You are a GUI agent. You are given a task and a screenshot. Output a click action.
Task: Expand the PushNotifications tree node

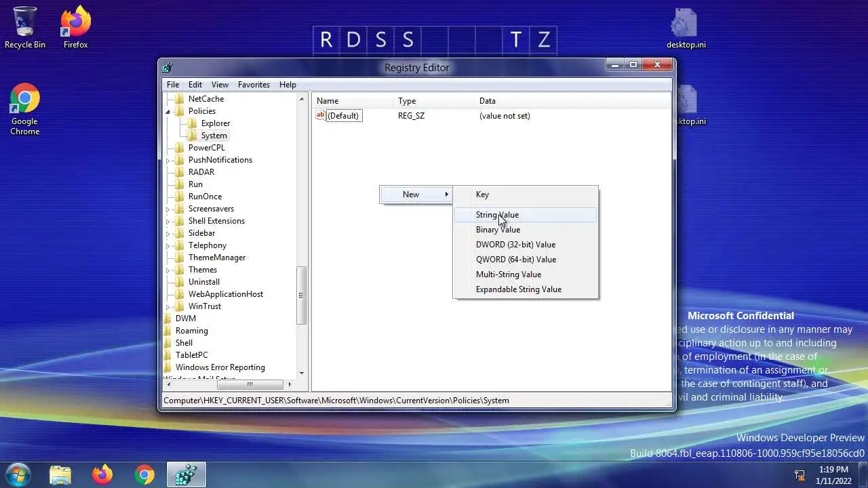click(x=168, y=160)
